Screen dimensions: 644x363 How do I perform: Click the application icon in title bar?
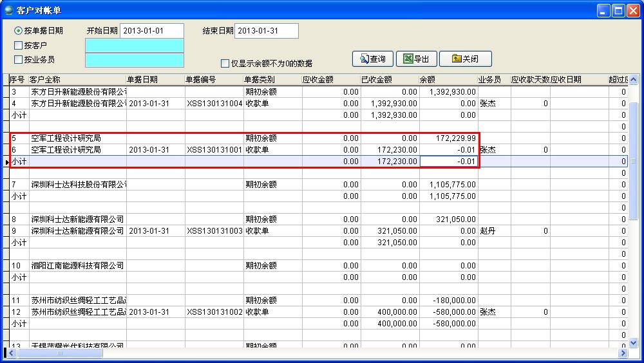point(8,10)
